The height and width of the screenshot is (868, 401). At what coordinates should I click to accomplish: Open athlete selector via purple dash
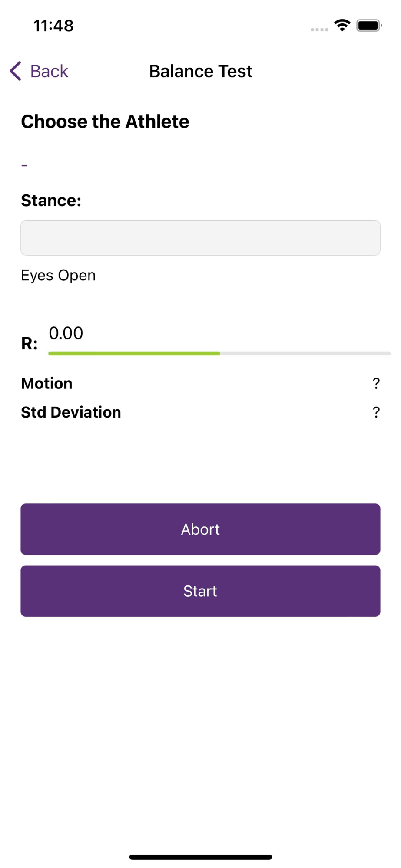click(24, 165)
